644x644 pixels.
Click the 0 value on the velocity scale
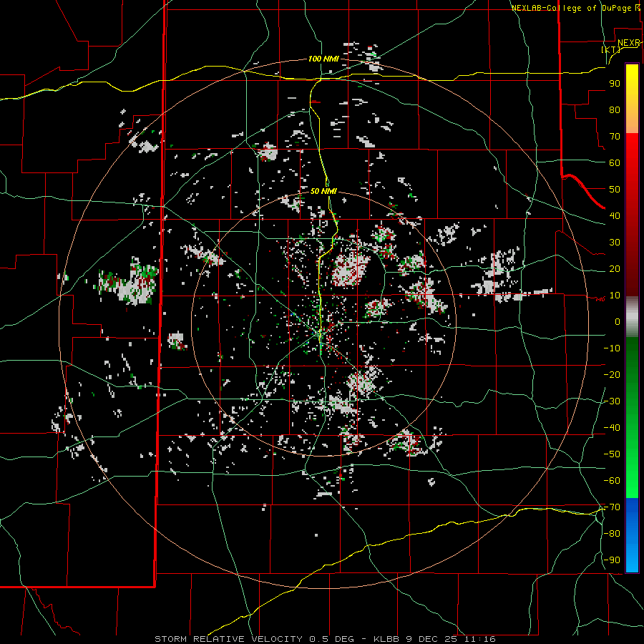(x=618, y=321)
